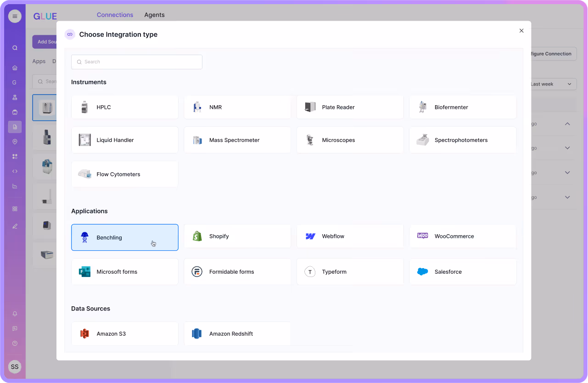This screenshot has width=588, height=383.
Task: Switch to the Connections tab
Action: (115, 15)
